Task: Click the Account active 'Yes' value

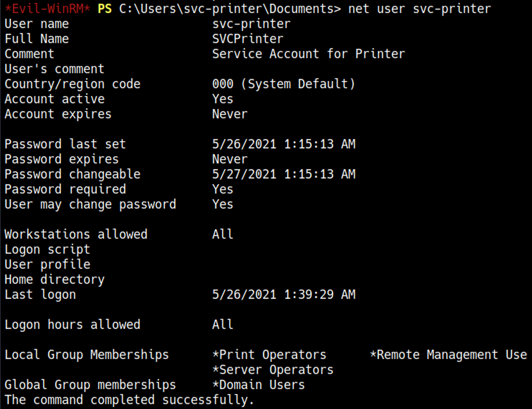Action: tap(222, 99)
